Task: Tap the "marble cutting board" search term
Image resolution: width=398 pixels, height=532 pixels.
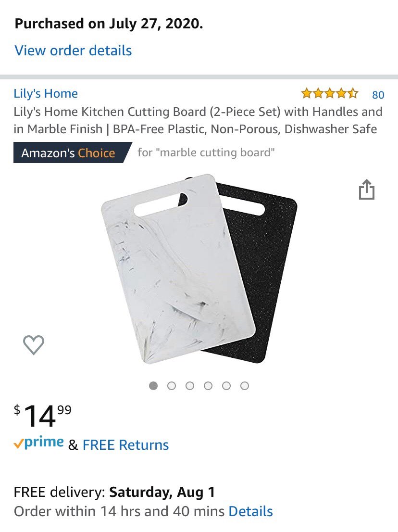Action: coord(215,152)
